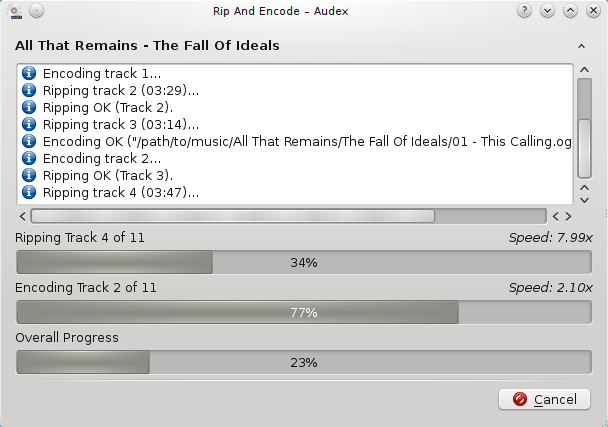This screenshot has width=608, height=427.
Task: Click info icon beside the "Encoding OK" path entry
Action: tap(29, 142)
